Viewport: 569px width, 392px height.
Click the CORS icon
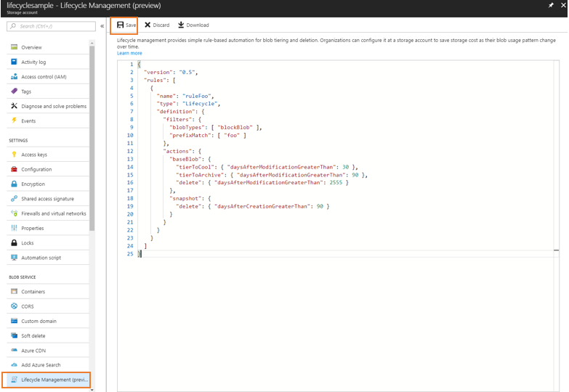click(x=14, y=306)
